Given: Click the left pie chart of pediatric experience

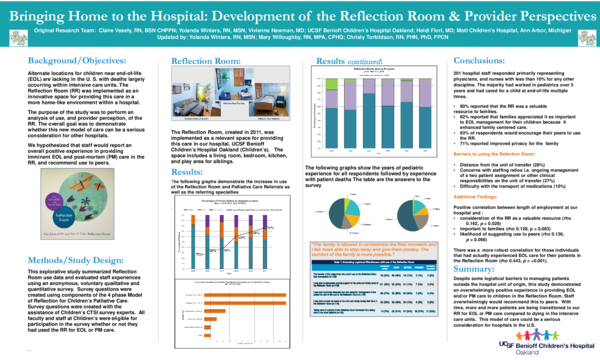Looking at the screenshot, I should point(344,213).
